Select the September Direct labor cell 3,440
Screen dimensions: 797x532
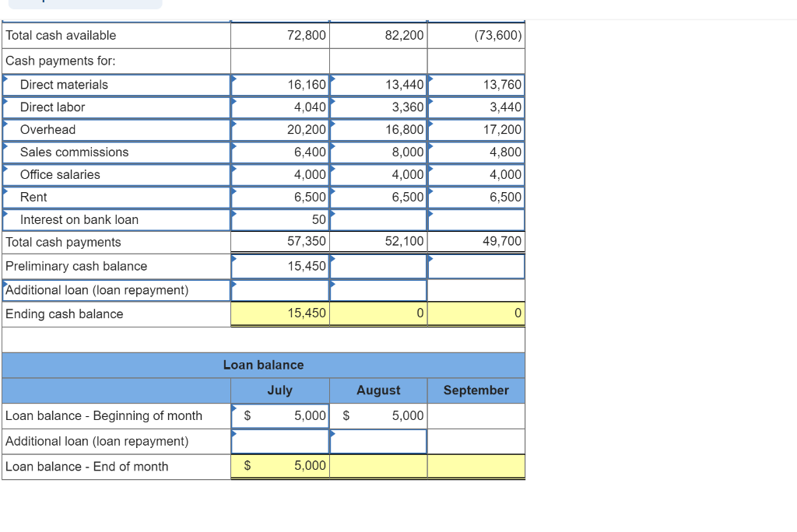pos(476,107)
